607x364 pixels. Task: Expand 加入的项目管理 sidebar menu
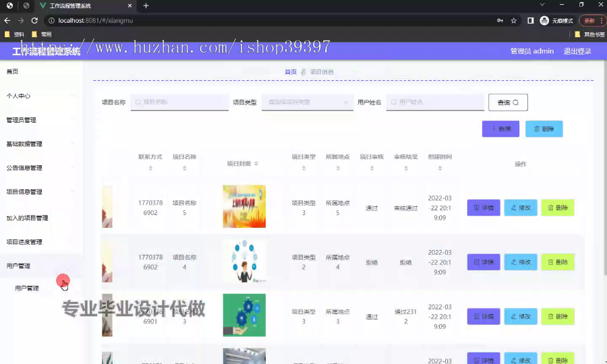tap(40, 218)
